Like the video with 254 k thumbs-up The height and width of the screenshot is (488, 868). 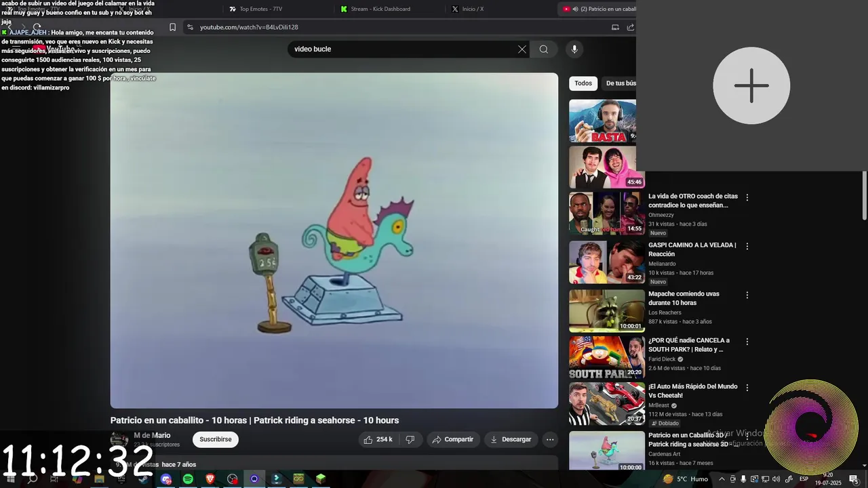pos(378,439)
